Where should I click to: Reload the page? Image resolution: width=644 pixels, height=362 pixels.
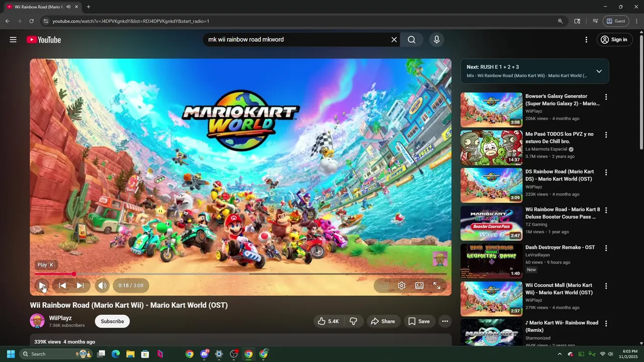click(31, 21)
